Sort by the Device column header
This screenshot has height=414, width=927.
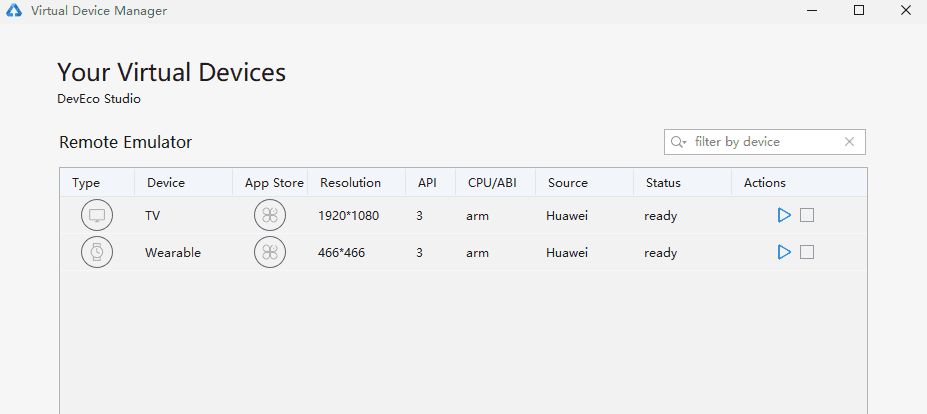(166, 183)
